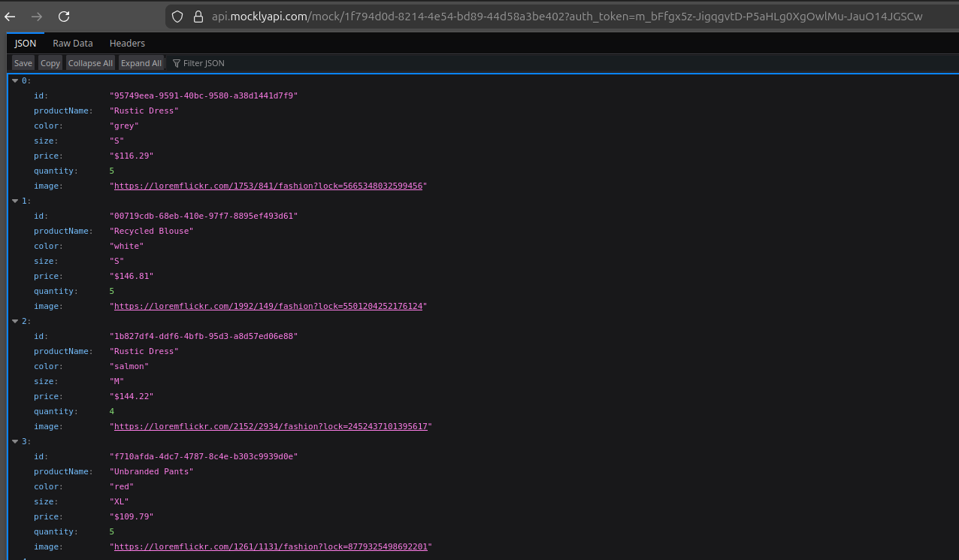Image resolution: width=959 pixels, height=560 pixels.
Task: Click the Copy button
Action: click(x=50, y=63)
